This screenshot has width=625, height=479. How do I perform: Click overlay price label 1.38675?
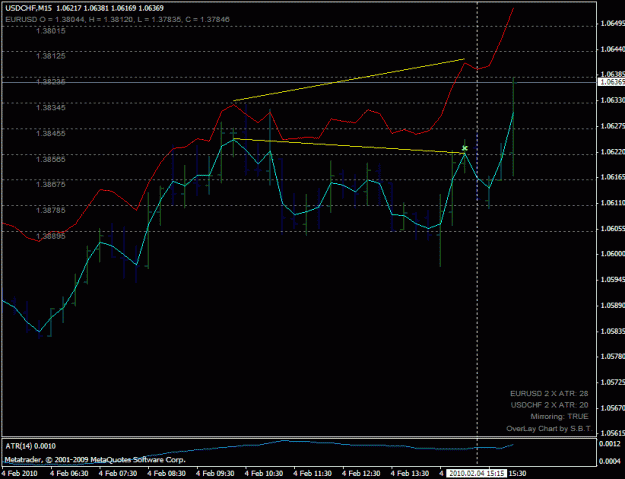51,185
